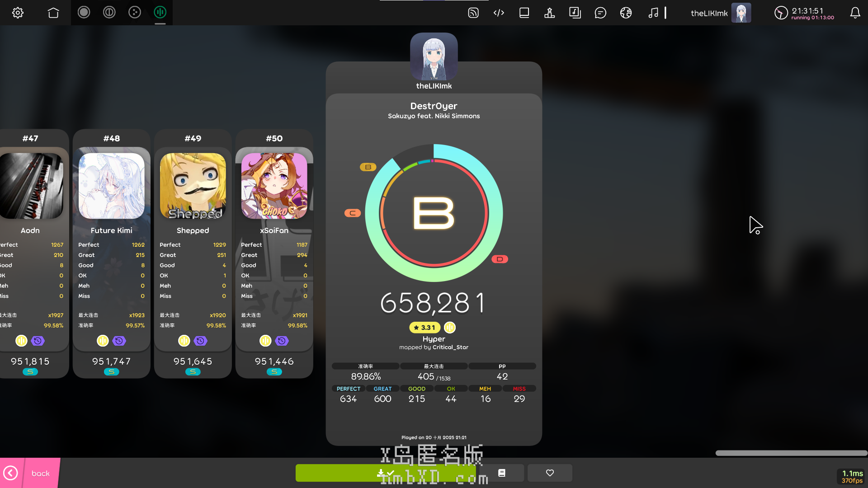This screenshot has width=868, height=488.
Task: Switch to taiko ruleset icon
Action: click(109, 12)
